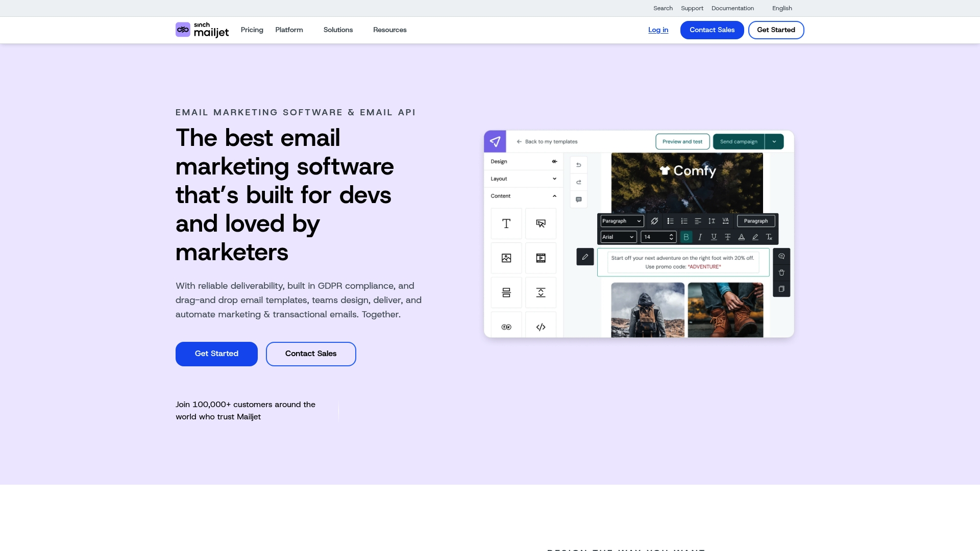Toggle italic formatting on
The width and height of the screenshot is (980, 551).
[700, 237]
